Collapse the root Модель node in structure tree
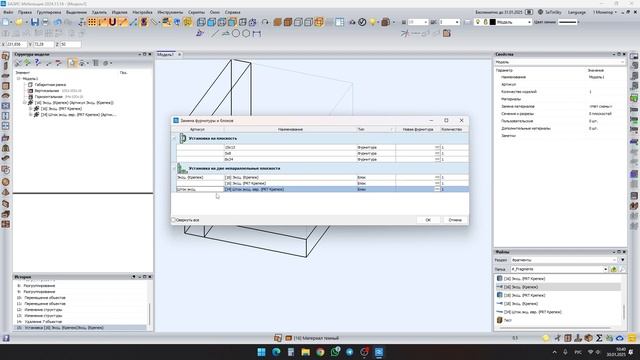Viewport: 640px width, 360px height. pyautogui.click(x=18, y=78)
